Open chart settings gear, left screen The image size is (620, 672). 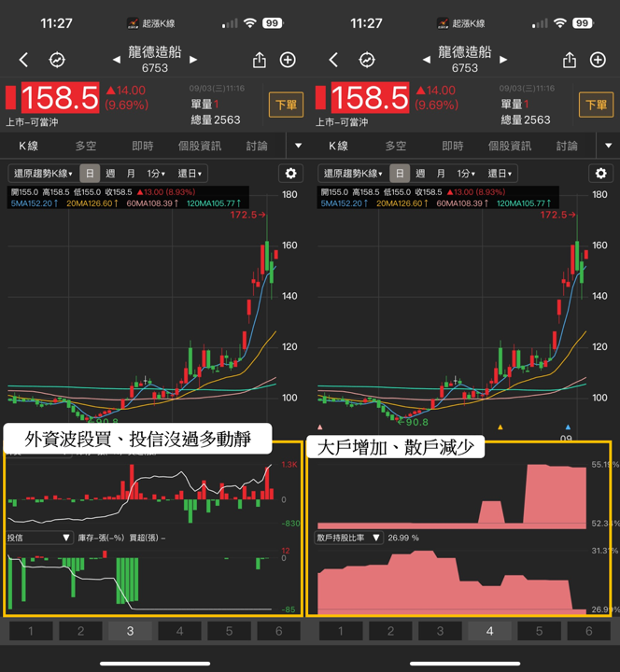tap(290, 174)
